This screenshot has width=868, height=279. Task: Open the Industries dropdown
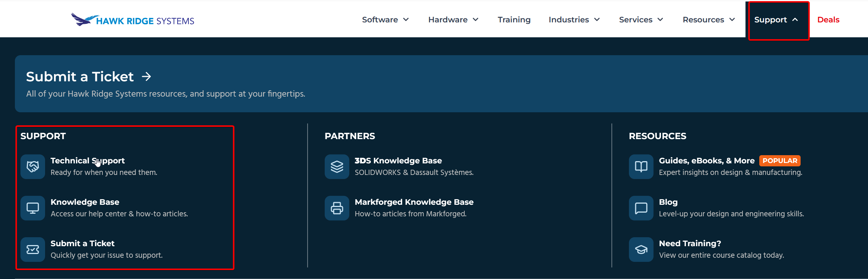coord(574,20)
